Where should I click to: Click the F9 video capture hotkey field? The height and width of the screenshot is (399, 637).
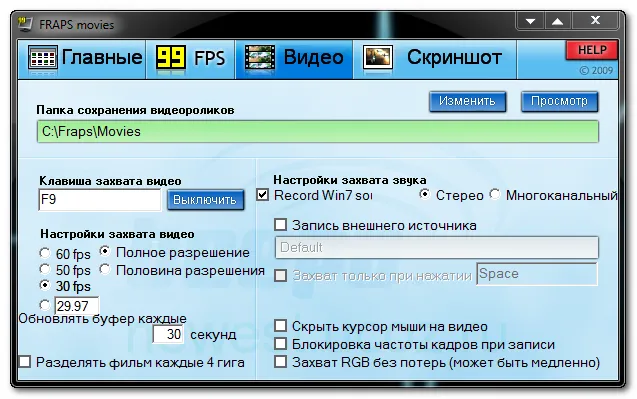pyautogui.click(x=100, y=200)
